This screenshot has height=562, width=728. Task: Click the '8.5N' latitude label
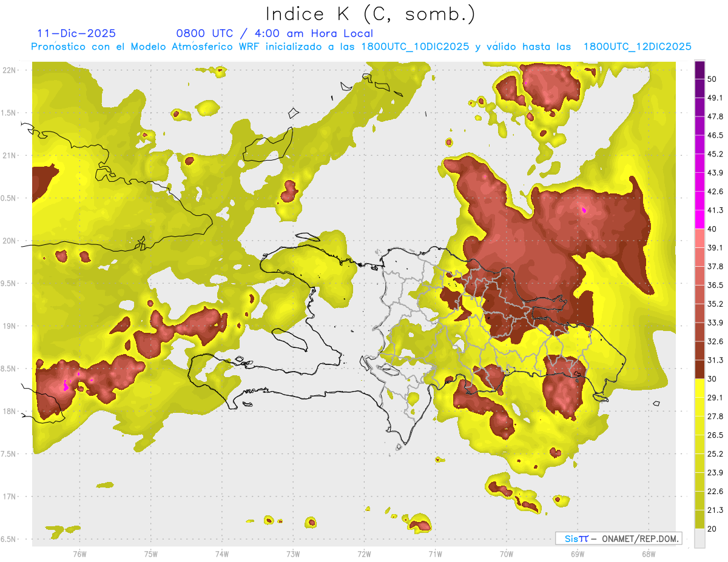8,369
